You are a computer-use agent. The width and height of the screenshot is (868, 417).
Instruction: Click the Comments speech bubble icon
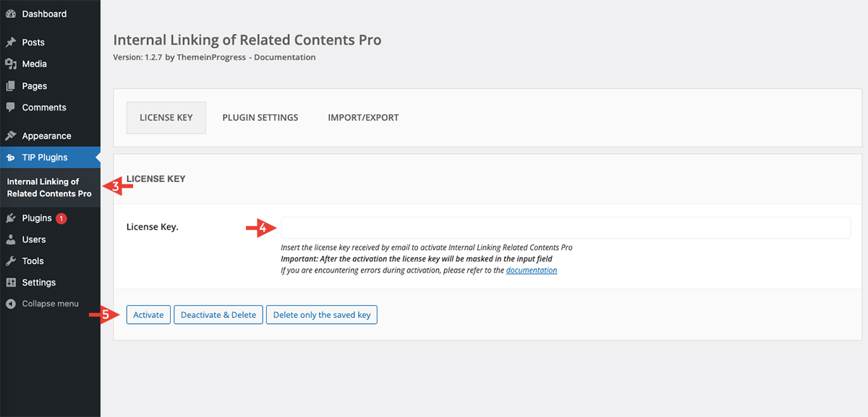pyautogui.click(x=11, y=107)
